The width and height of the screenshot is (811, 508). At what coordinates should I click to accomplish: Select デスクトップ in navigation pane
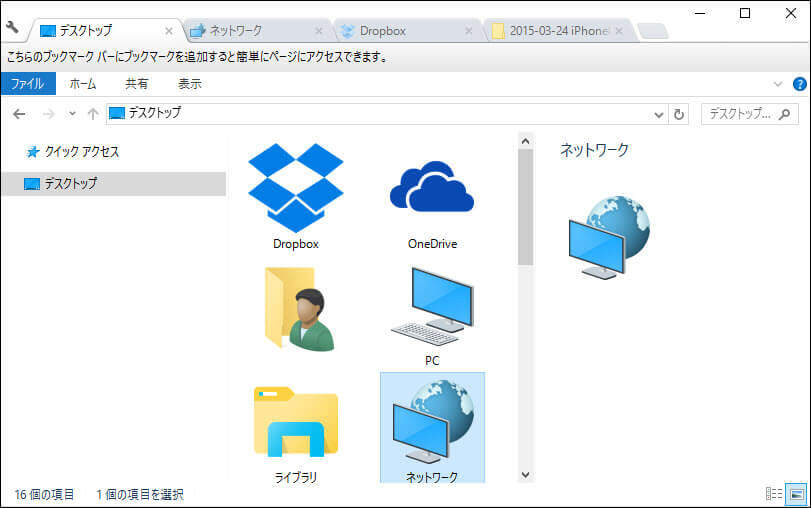point(114,184)
